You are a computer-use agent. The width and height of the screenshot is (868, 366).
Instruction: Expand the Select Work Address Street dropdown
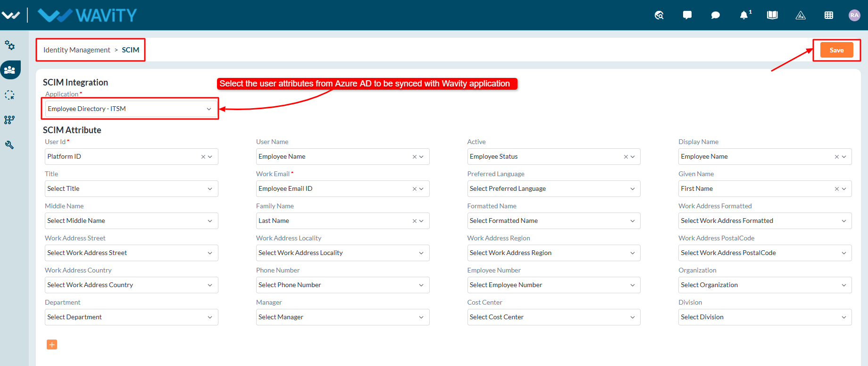(132, 253)
